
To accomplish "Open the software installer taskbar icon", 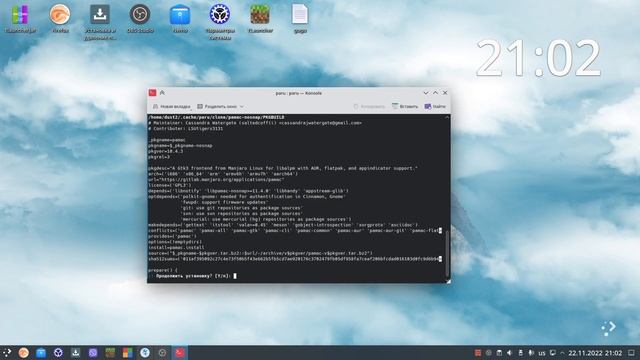I will pyautogui.click(x=76, y=353).
